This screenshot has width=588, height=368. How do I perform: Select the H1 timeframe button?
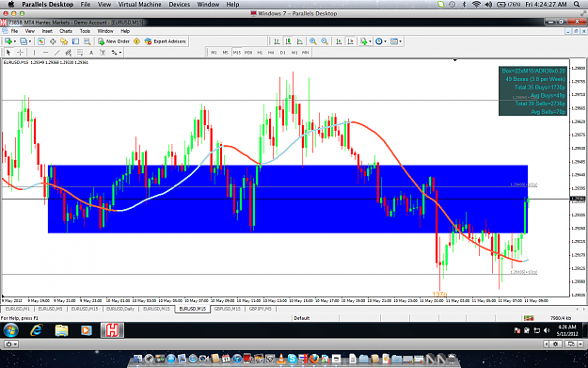[260, 53]
